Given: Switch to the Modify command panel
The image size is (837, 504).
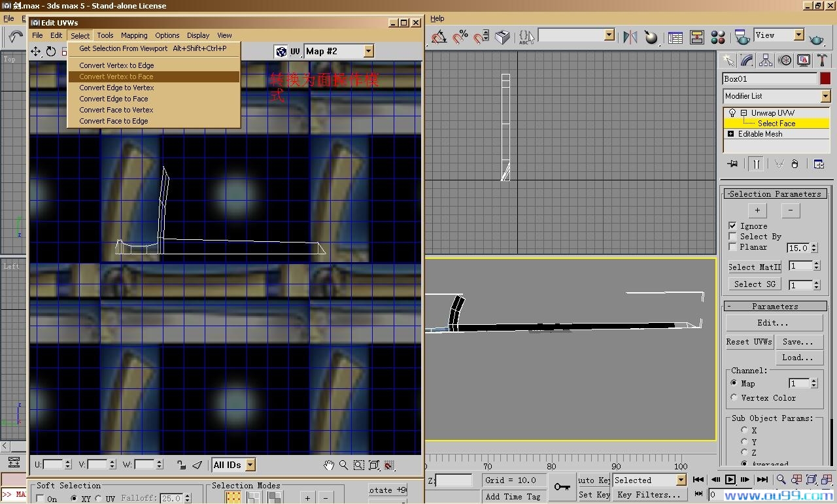Looking at the screenshot, I should (x=747, y=60).
